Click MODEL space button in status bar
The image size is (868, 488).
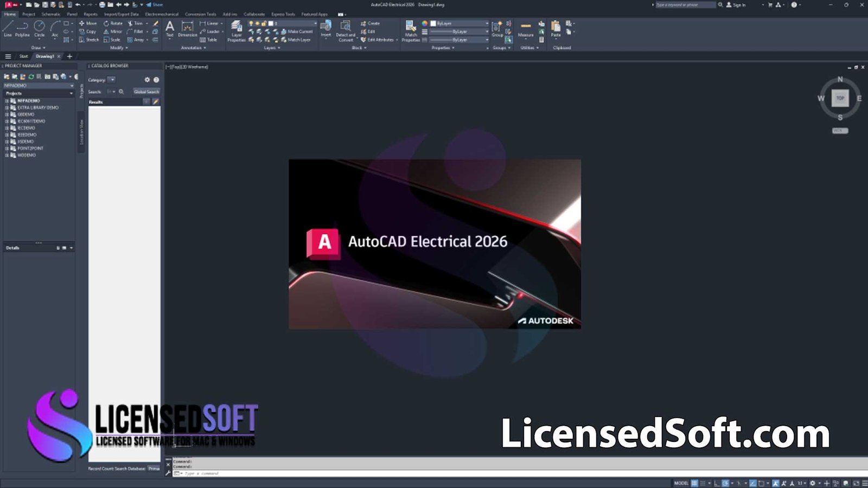pos(681,483)
